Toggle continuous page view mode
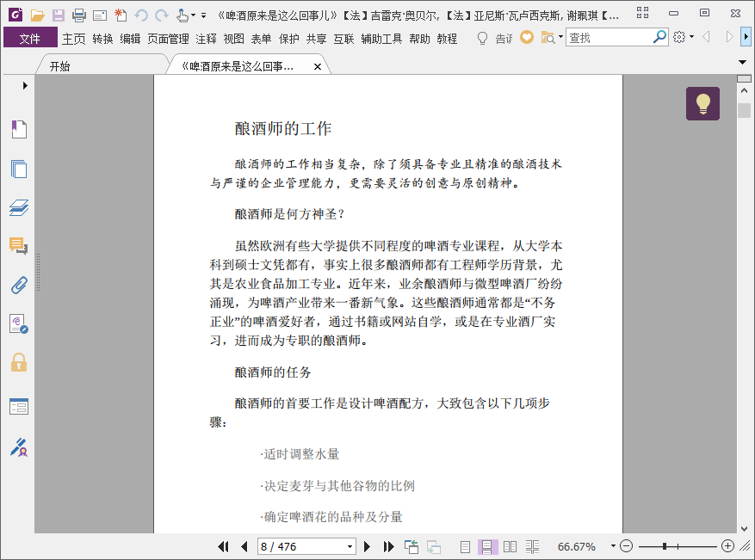Image resolution: width=755 pixels, height=560 pixels. point(487,547)
